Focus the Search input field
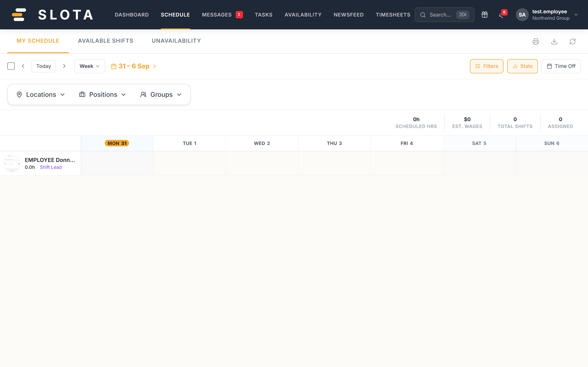The height and width of the screenshot is (367, 588). click(x=444, y=15)
